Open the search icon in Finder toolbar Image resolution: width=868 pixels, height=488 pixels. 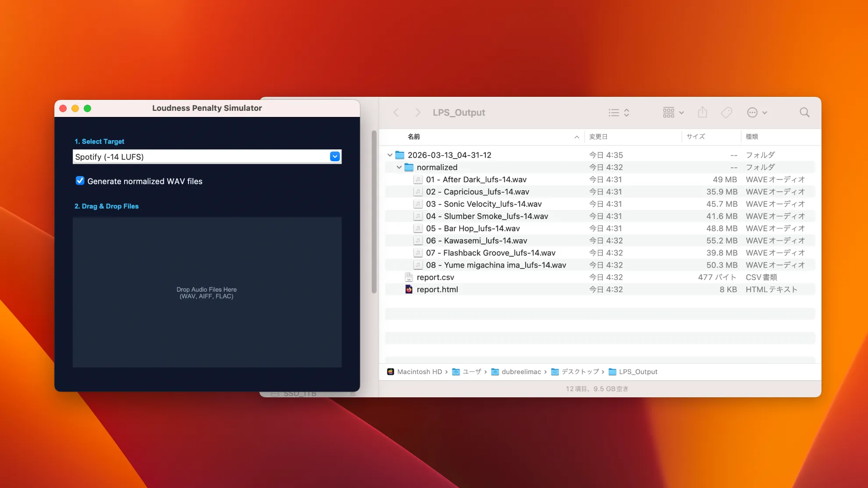804,112
